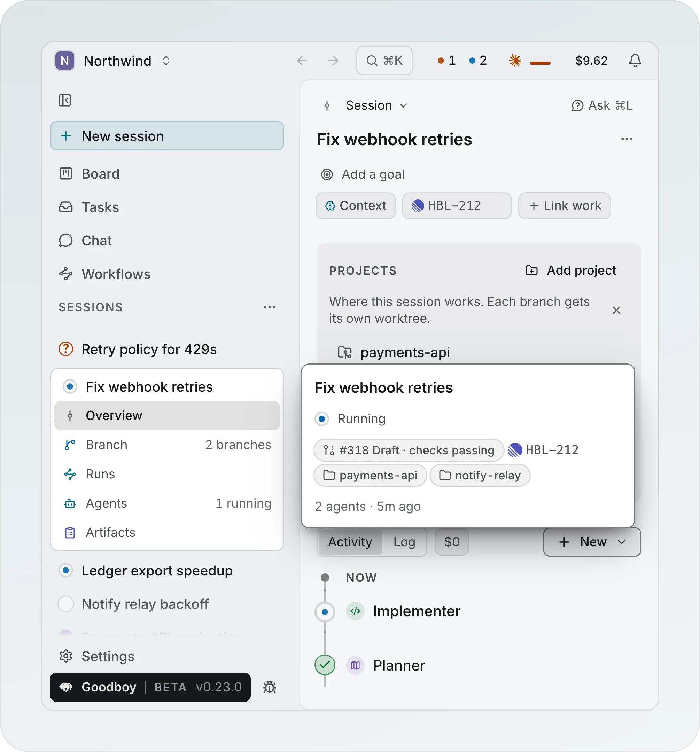700x752 pixels.
Task: Open the Sessions section more options
Action: (x=270, y=307)
